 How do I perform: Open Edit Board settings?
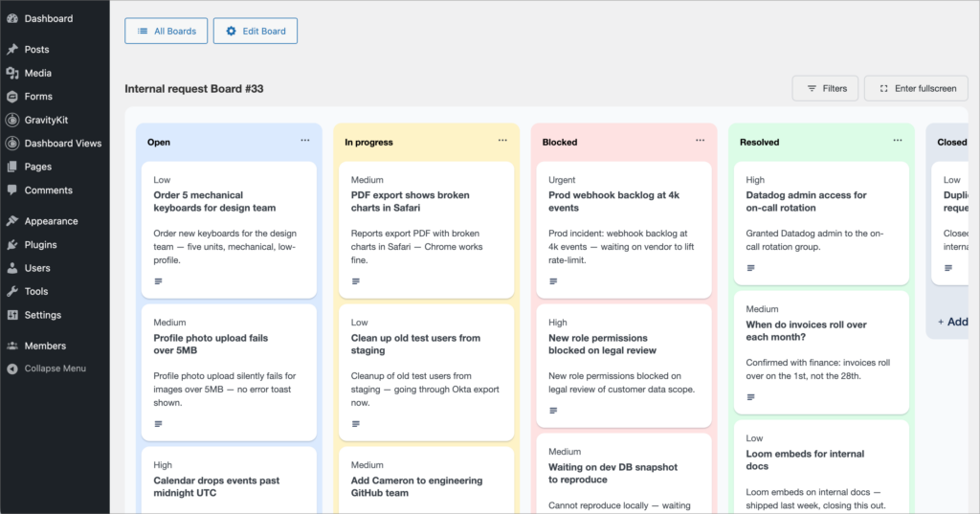255,31
